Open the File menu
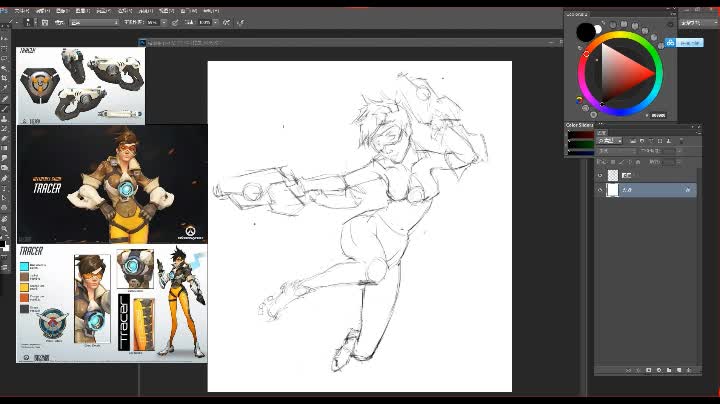This screenshot has width=720, height=404. (22, 11)
